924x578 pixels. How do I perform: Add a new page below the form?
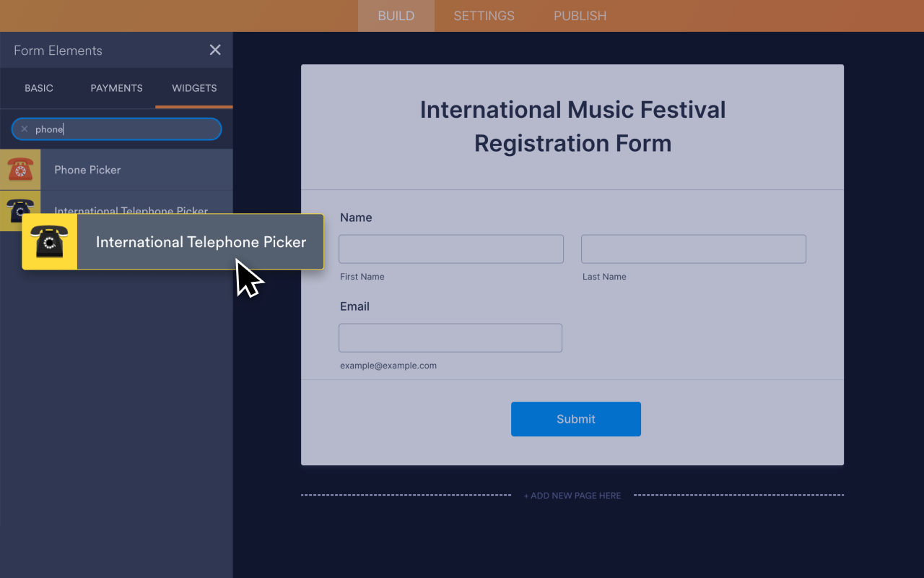(572, 496)
